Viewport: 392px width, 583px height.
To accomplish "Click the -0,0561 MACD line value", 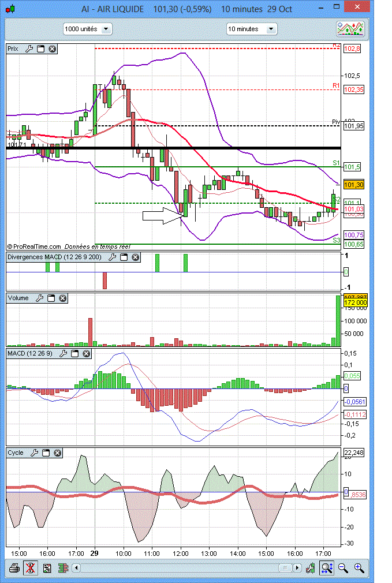I will pos(355,402).
